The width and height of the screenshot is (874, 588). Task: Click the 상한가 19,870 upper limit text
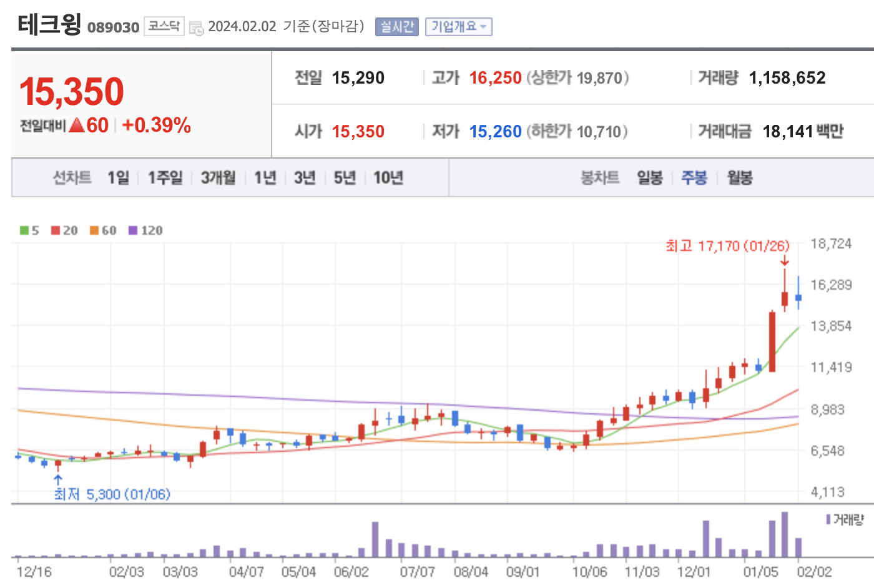tap(577, 78)
